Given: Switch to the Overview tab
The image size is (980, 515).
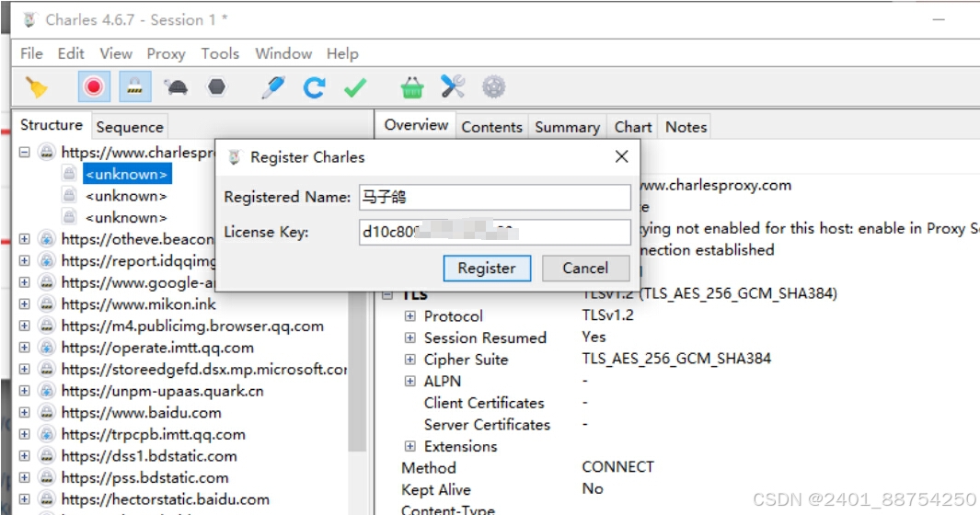Looking at the screenshot, I should [416, 125].
